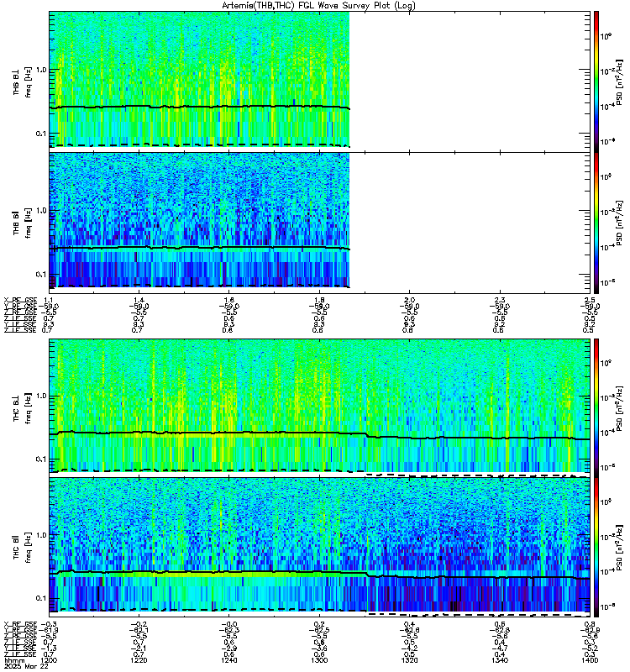Click the 'THB B⊥ freq [Hz]' axis label
The image size is (630, 672).
pyautogui.click(x=23, y=81)
